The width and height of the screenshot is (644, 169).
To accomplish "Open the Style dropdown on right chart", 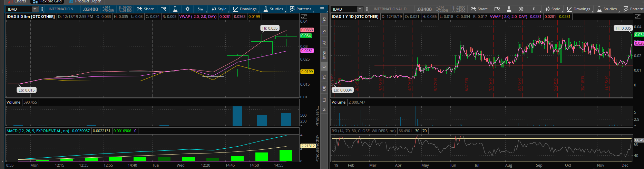I will [553, 9].
